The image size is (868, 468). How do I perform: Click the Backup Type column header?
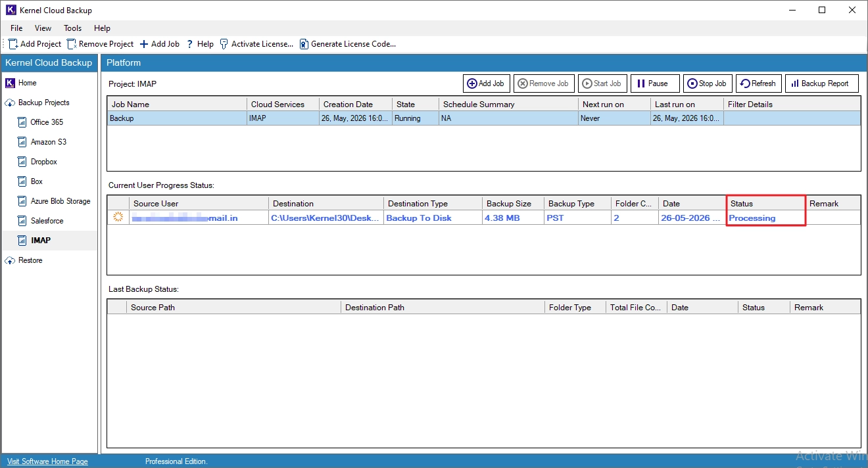click(x=577, y=203)
